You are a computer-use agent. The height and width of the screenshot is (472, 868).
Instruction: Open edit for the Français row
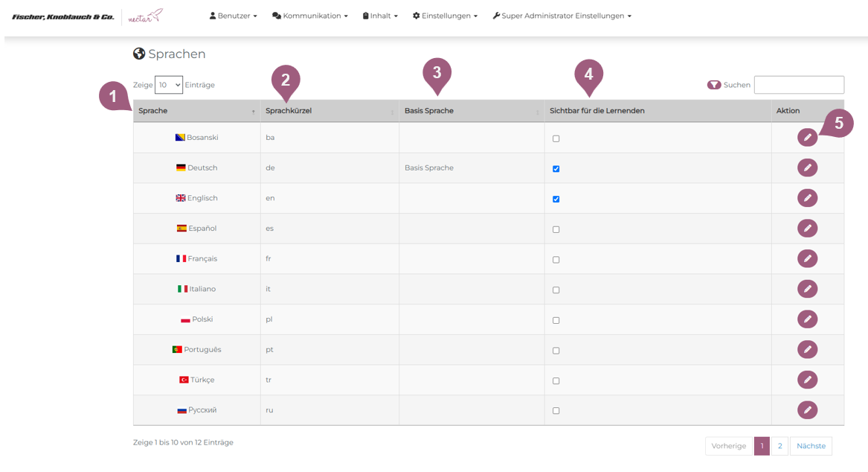tap(807, 258)
